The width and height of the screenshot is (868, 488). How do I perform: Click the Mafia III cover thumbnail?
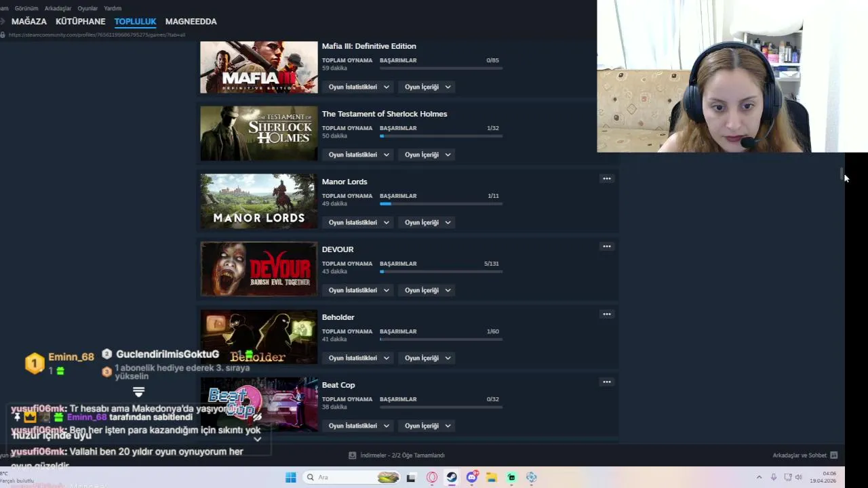point(259,67)
